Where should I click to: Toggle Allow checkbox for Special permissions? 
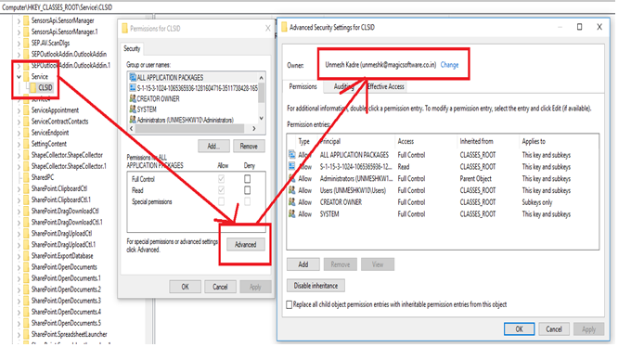[x=222, y=201]
